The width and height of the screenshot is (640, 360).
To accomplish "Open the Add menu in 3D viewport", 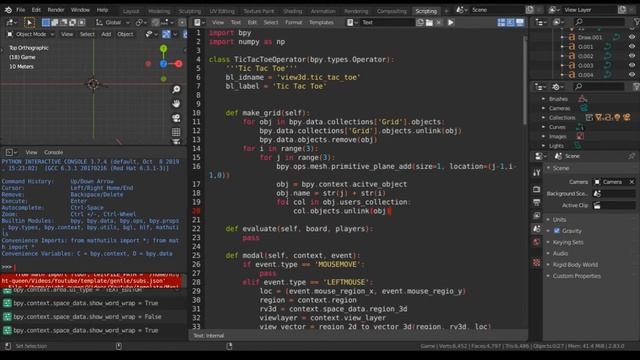I will pos(106,34).
